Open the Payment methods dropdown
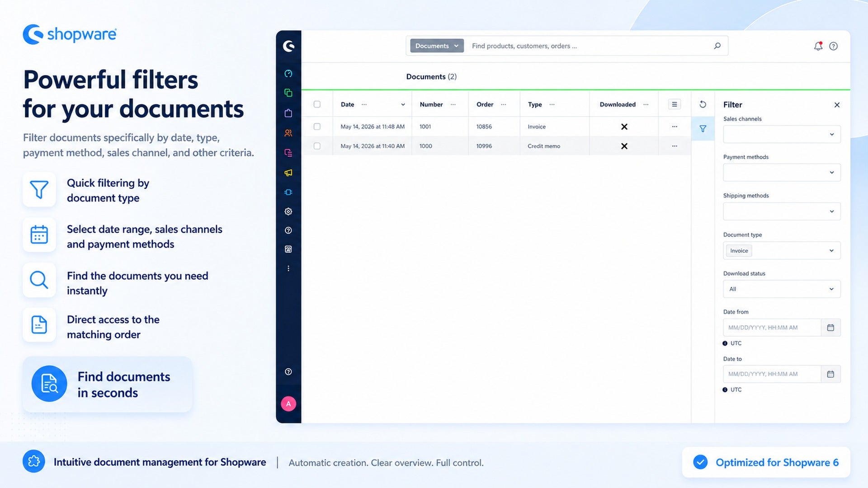The height and width of the screenshot is (488, 868). (x=782, y=173)
